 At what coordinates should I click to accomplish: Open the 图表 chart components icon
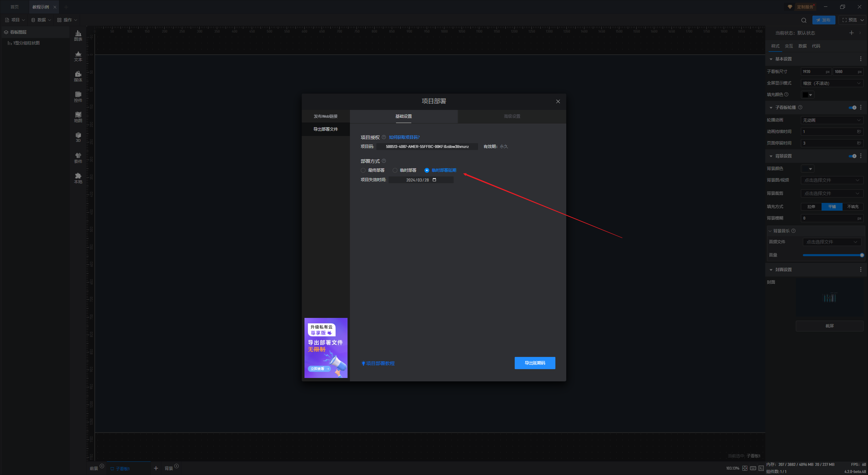(x=78, y=35)
